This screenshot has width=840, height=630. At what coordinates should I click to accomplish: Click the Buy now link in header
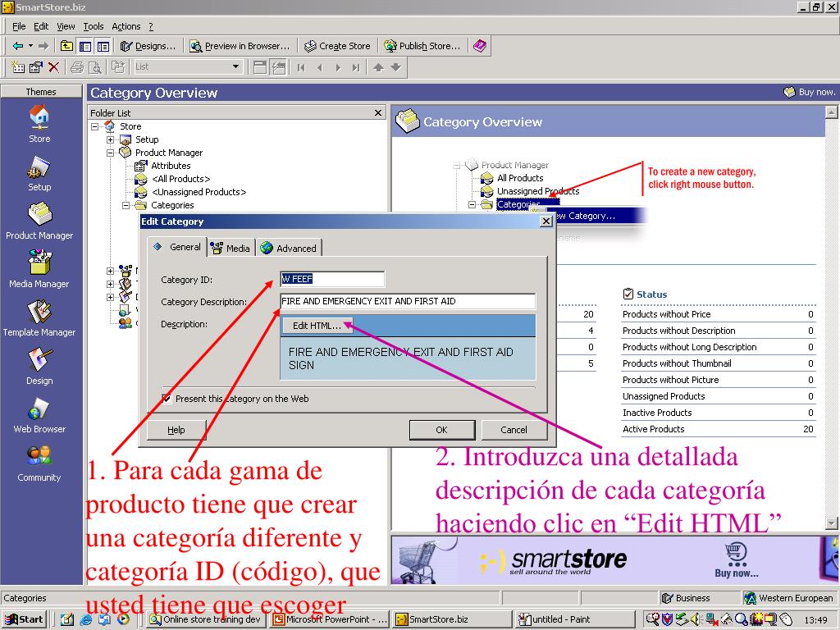[x=810, y=92]
